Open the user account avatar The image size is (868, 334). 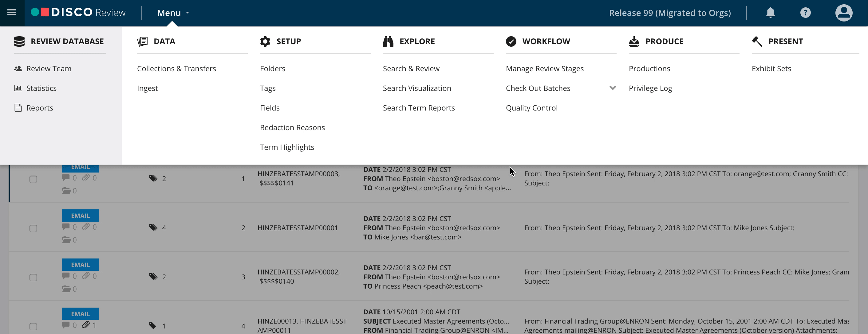coord(844,13)
